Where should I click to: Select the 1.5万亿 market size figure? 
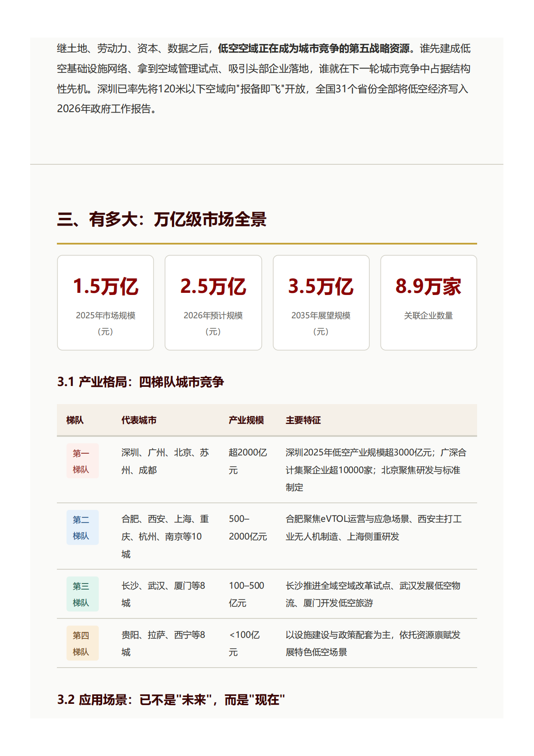tap(106, 286)
